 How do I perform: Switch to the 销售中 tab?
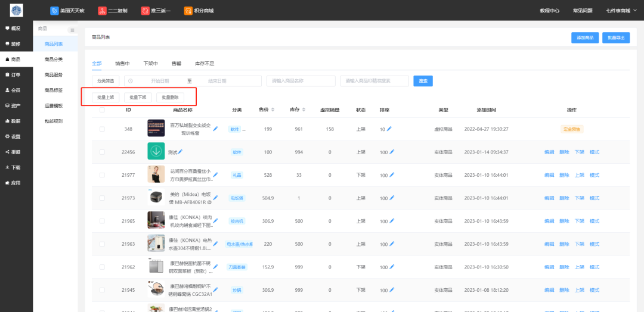(122, 64)
